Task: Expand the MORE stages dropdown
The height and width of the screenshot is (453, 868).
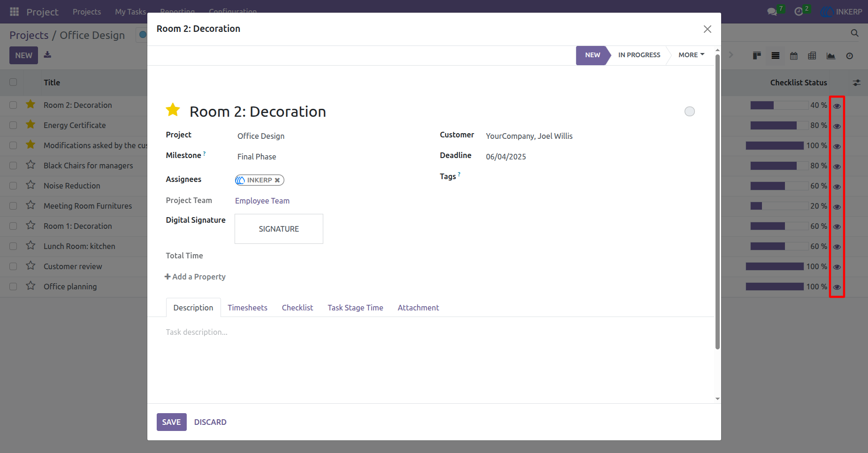Action: click(x=691, y=55)
